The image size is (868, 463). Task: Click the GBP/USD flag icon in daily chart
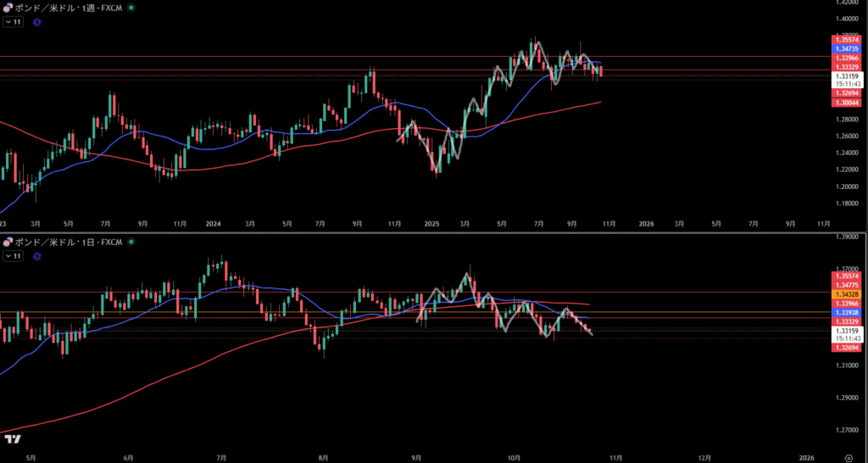[x=8, y=242]
